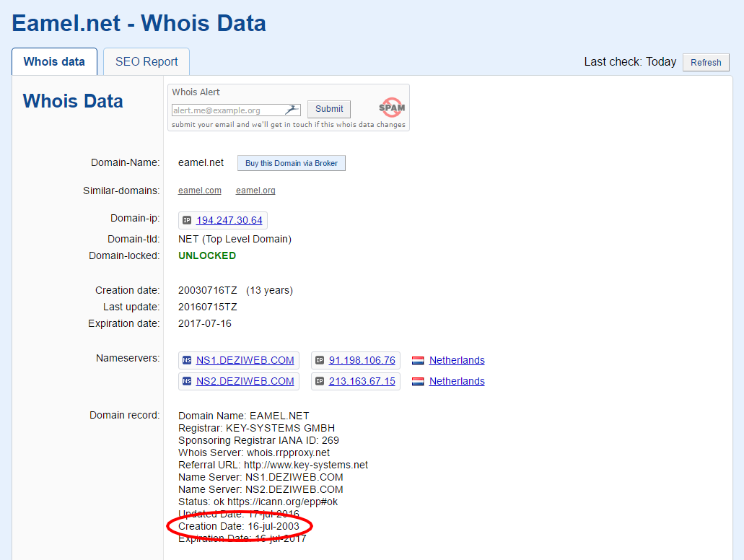744x560 pixels.
Task: Open the domain IP 194.247.30.64 link
Action: tap(229, 220)
